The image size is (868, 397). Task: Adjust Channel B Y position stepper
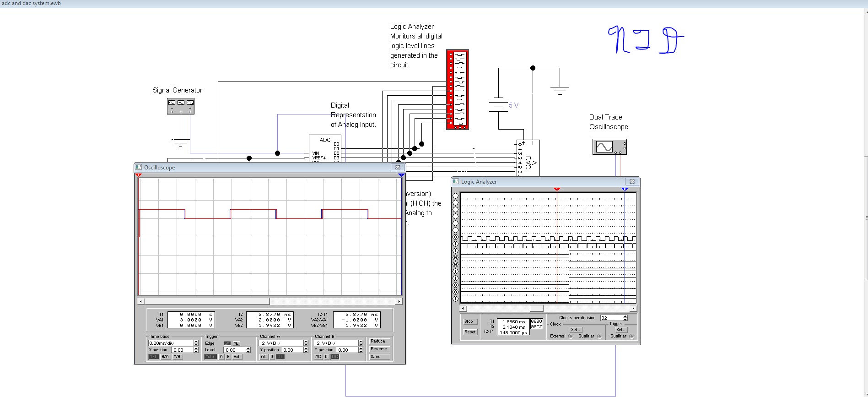click(361, 350)
